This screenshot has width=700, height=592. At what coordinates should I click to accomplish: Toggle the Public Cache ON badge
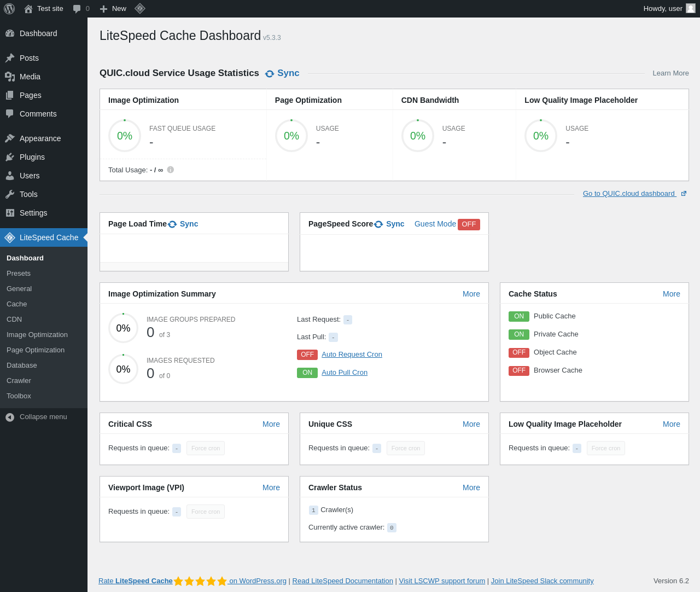[x=518, y=316]
